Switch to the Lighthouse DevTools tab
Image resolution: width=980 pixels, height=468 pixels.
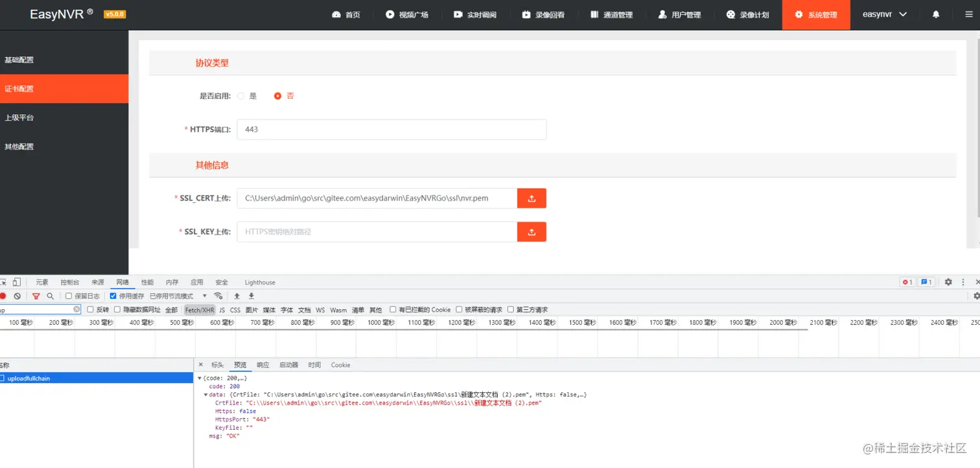tap(260, 282)
